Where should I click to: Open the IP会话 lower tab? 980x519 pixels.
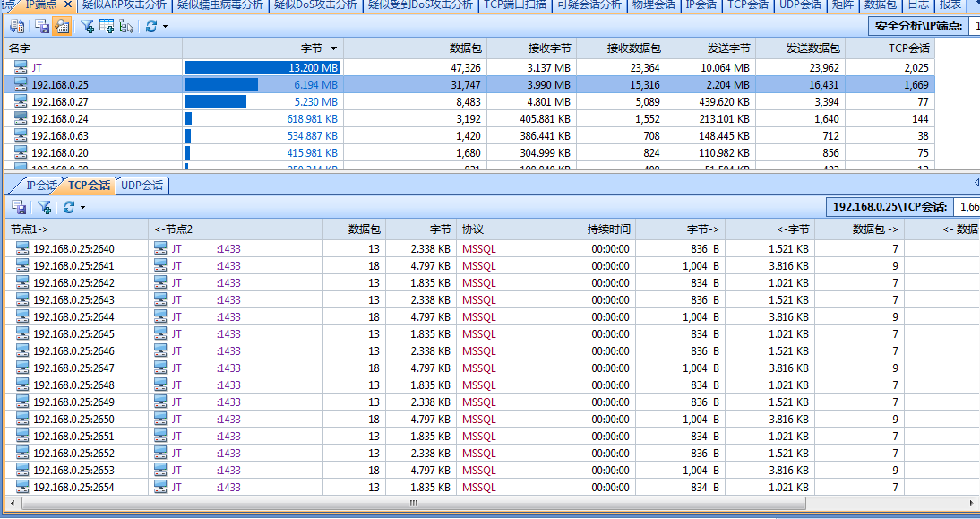coord(41,186)
